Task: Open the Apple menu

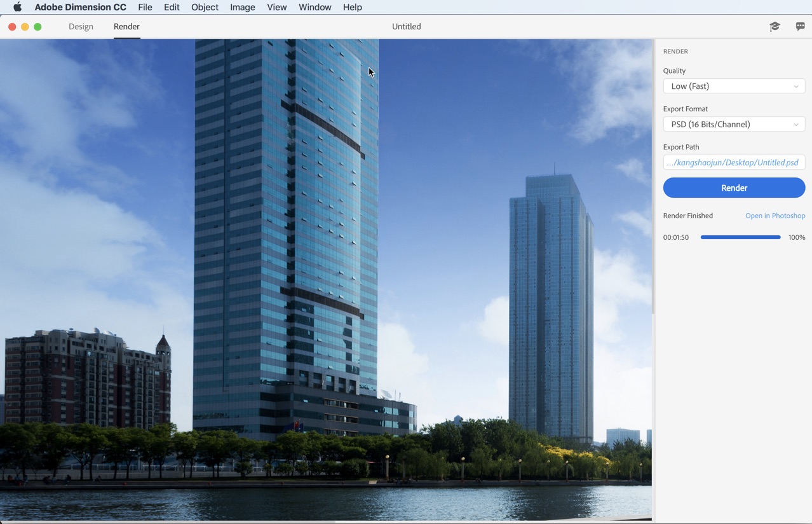Action: click(x=17, y=7)
